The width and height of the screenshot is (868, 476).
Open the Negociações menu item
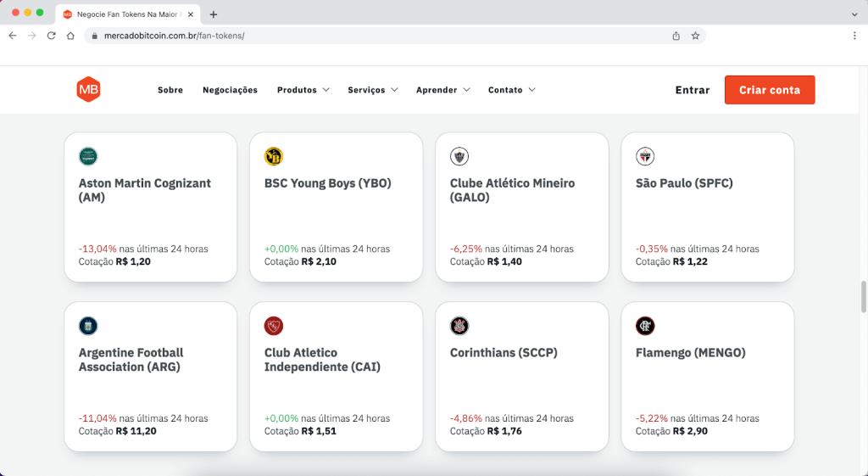pyautogui.click(x=230, y=90)
